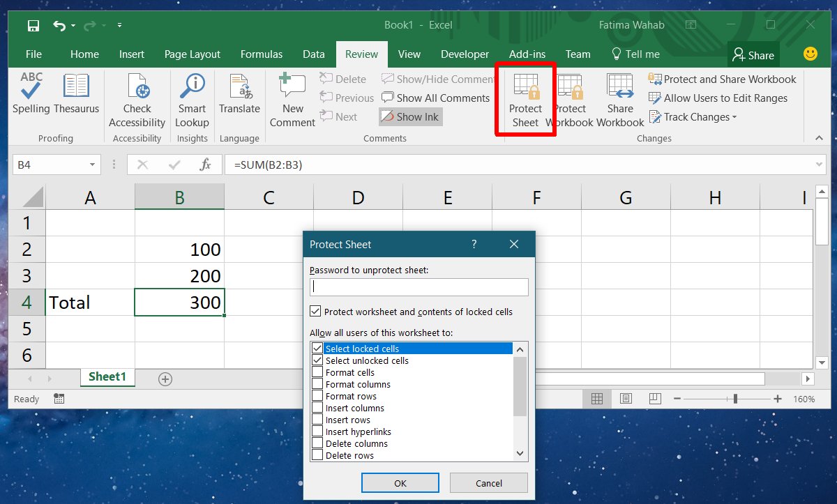Run the Spelling check

[31, 93]
